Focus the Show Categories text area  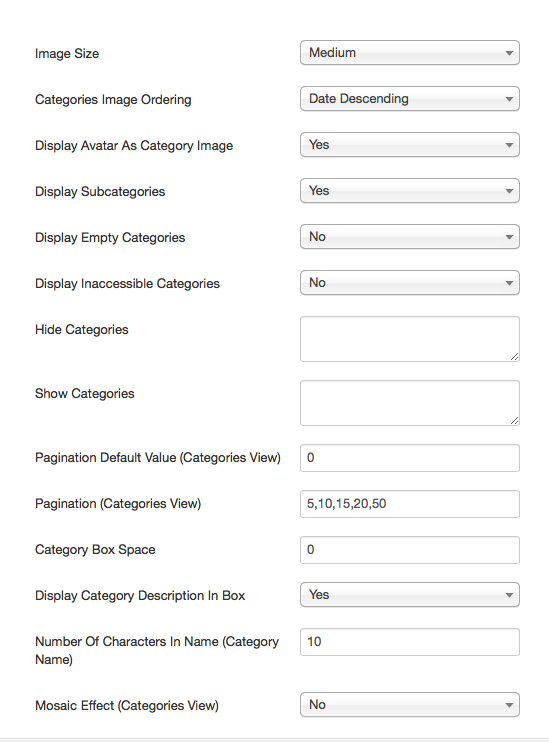[x=410, y=403]
